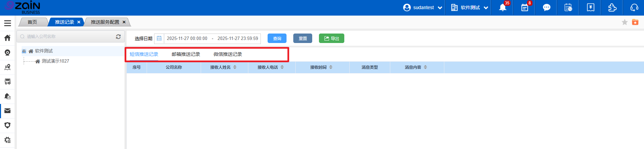
Task: Click the customer support headset icon
Action: [x=634, y=8]
